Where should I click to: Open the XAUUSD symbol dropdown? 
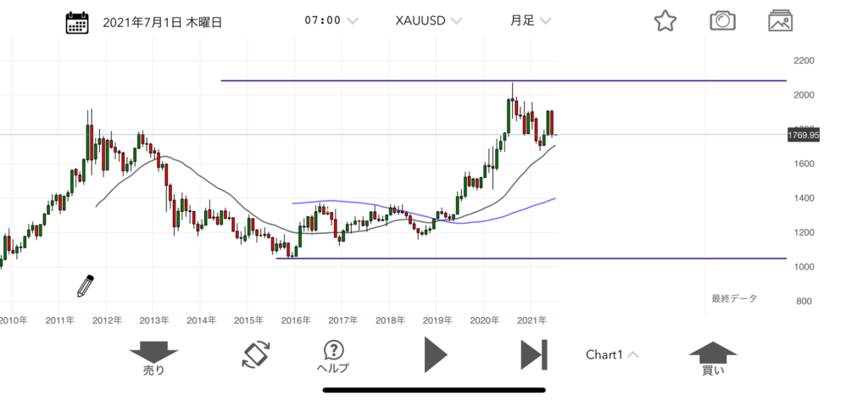pyautogui.click(x=428, y=20)
